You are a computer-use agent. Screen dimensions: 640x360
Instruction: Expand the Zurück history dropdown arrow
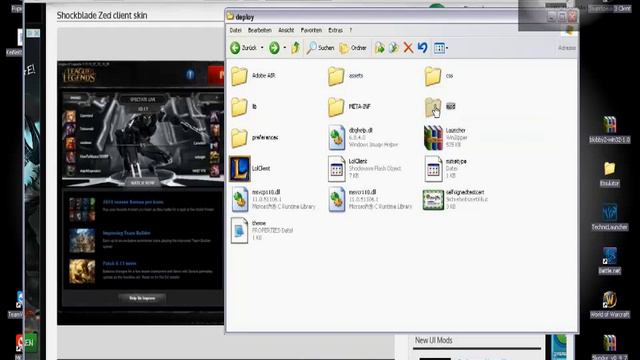[262, 48]
